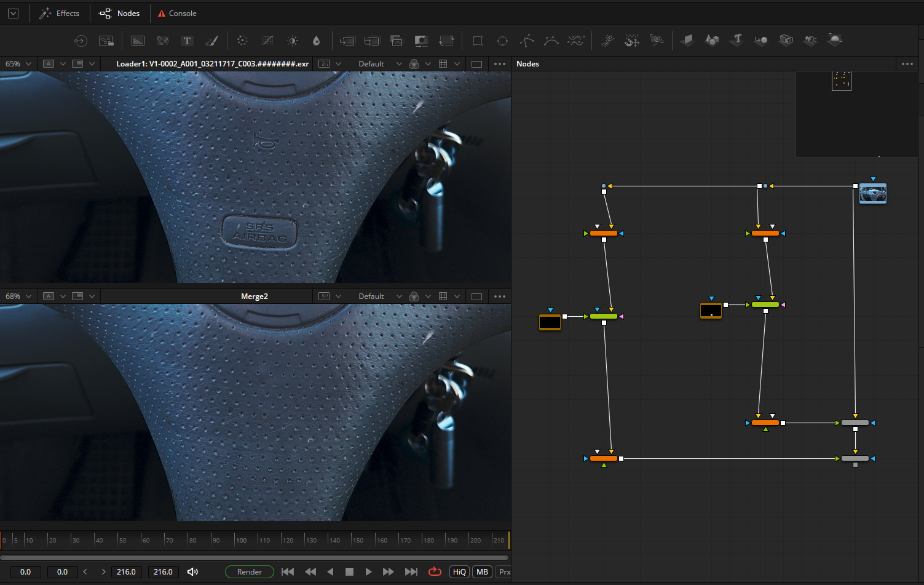The image size is (924, 585).
Task: Add a Camera 3D node
Action: click(x=786, y=41)
